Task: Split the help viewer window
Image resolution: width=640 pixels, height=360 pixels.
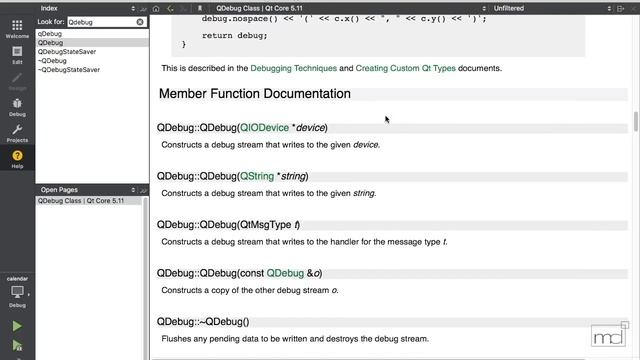Action: (x=621, y=9)
